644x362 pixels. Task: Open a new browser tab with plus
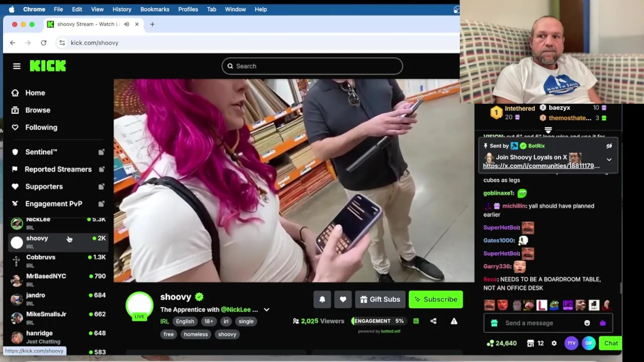152,24
